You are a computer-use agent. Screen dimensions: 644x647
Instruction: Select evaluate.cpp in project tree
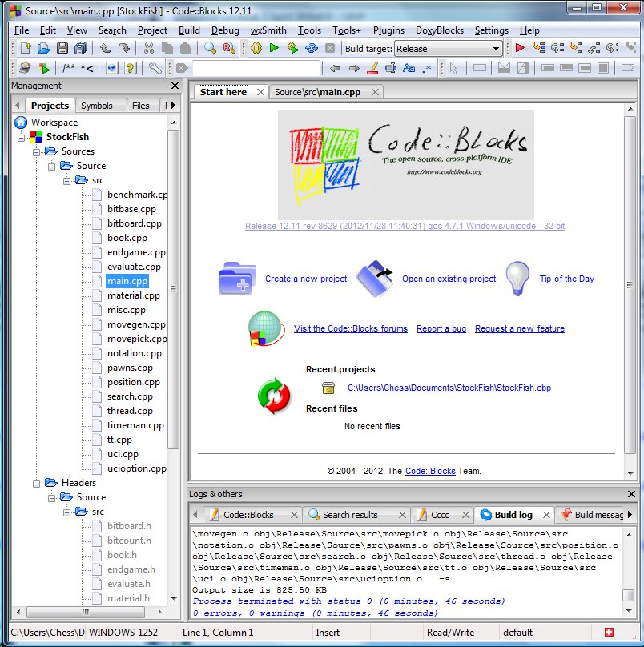(134, 267)
